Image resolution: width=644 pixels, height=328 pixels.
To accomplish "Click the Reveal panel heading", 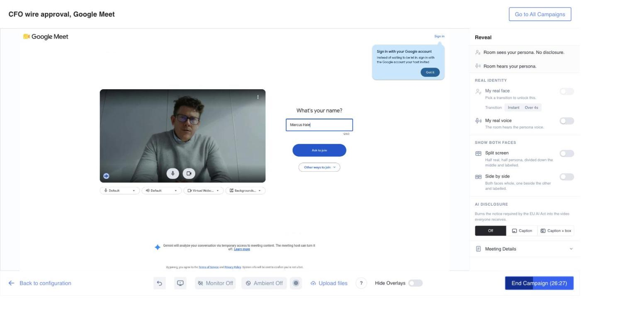I will tap(483, 37).
